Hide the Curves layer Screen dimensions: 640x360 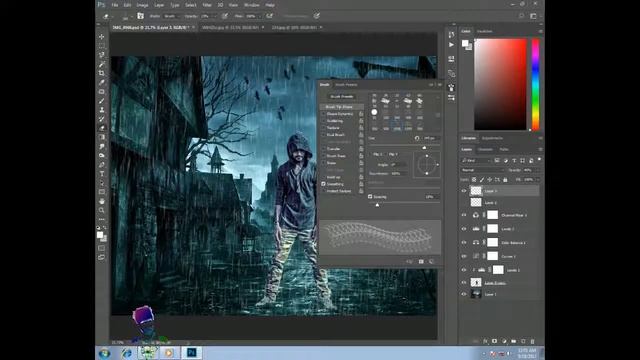point(464,256)
